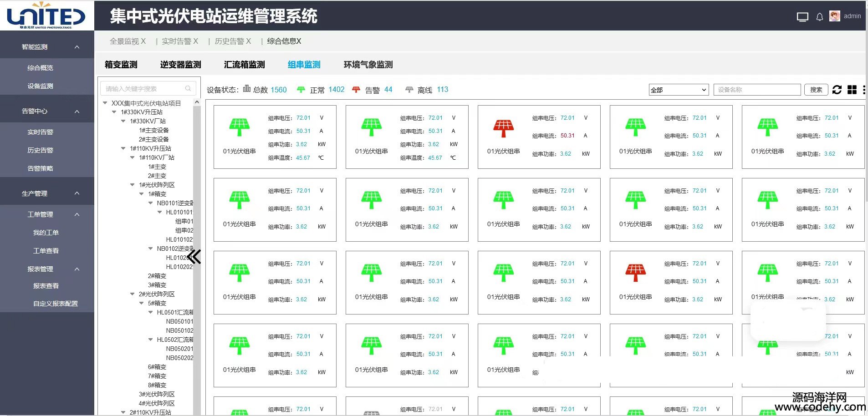The height and width of the screenshot is (416, 868).
Task: Open 我的工单 in the sidebar
Action: (x=46, y=233)
